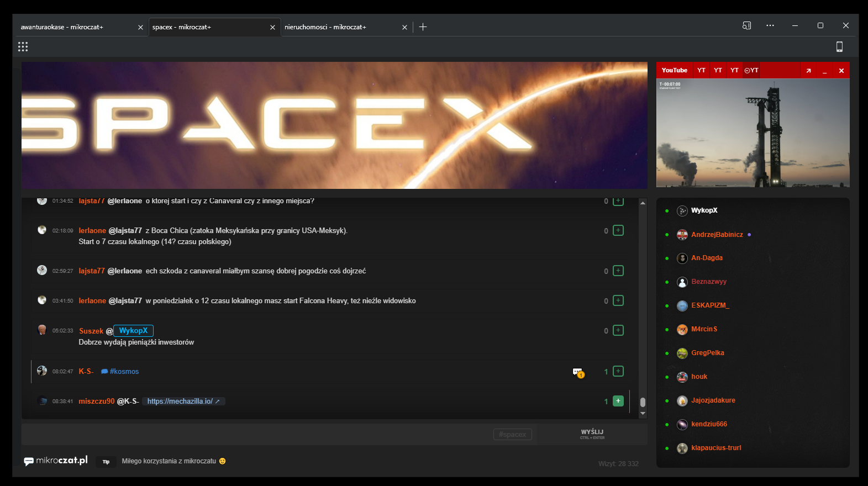Open the apps grid menu icon
Image resolution: width=868 pixels, height=486 pixels.
(x=23, y=47)
